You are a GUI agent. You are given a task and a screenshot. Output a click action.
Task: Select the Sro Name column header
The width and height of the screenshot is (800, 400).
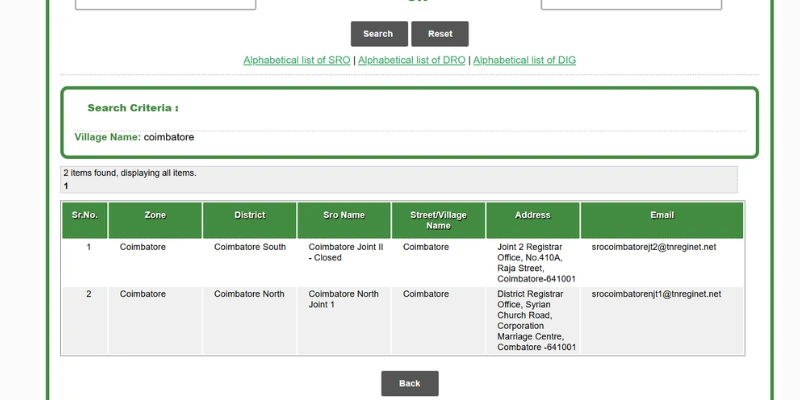click(x=344, y=220)
